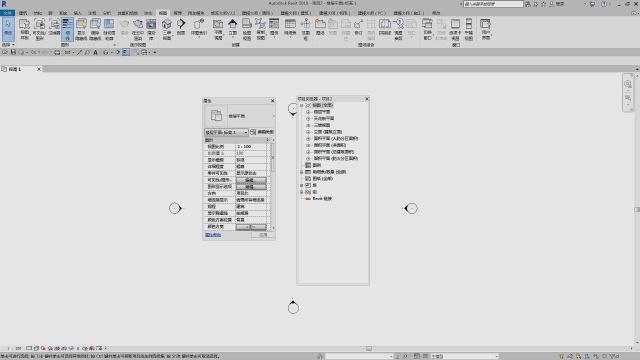The image size is (640, 360).
Task: Open the Switch Windows tool
Action: click(427, 29)
